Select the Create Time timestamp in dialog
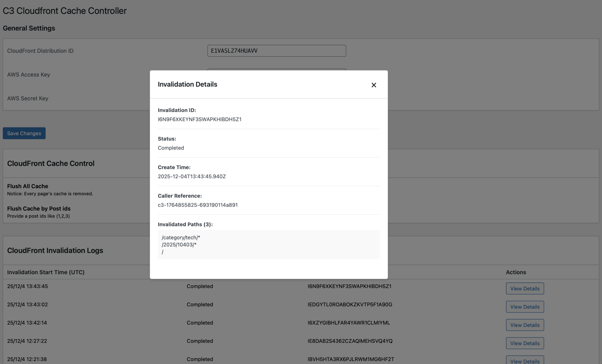The image size is (602, 364). 192,176
